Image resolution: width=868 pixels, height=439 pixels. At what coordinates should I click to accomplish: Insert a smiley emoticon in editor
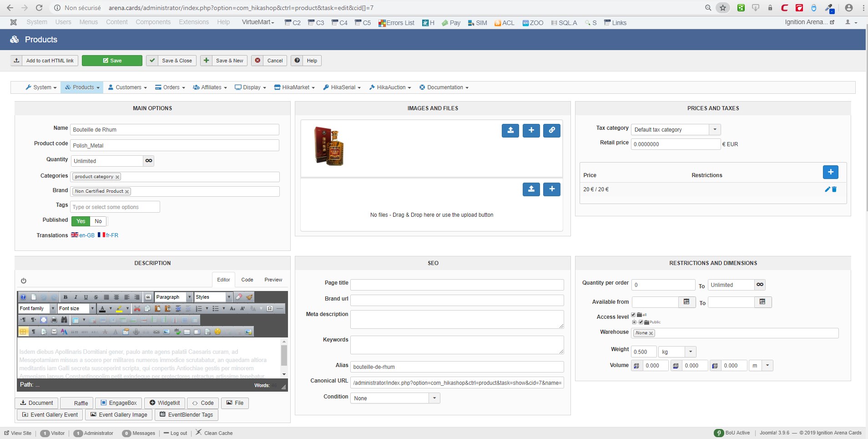(217, 332)
